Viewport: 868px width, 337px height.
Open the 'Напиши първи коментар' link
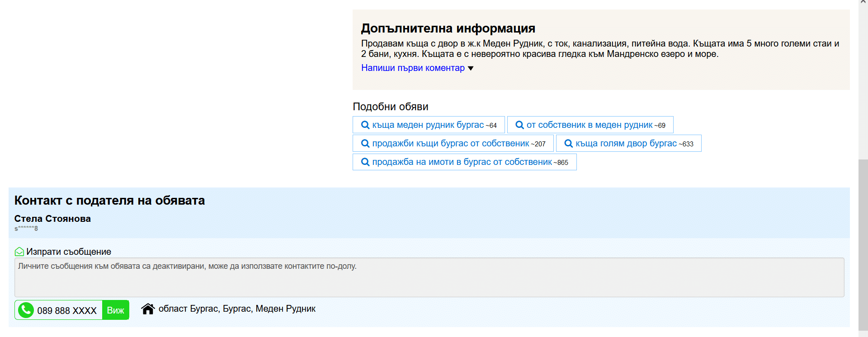413,68
